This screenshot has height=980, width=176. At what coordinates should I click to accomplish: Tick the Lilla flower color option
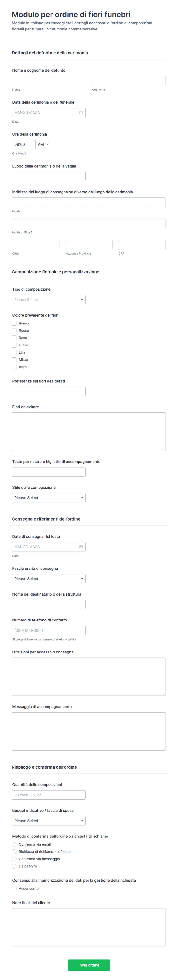[x=14, y=352]
